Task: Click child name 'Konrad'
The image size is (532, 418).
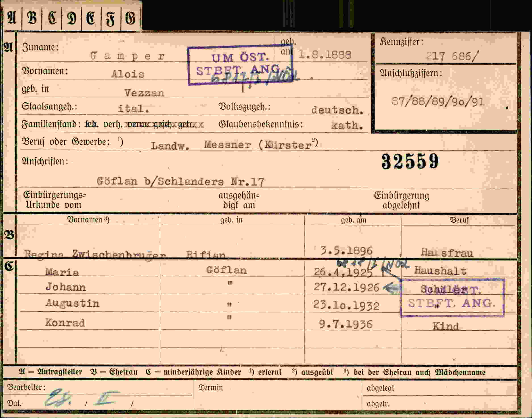Action: click(65, 323)
